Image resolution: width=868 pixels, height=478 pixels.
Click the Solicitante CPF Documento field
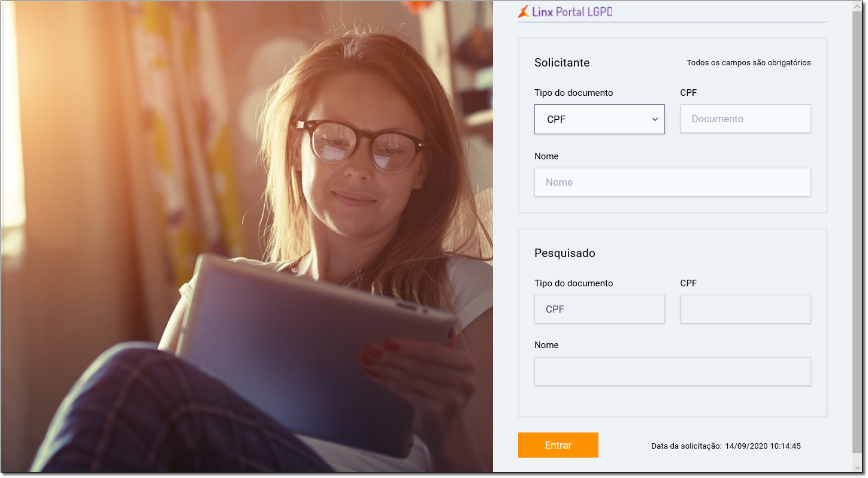pos(746,119)
